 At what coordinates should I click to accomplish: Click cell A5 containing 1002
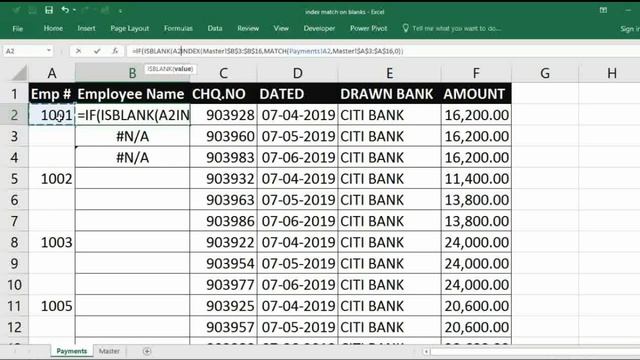tap(52, 179)
